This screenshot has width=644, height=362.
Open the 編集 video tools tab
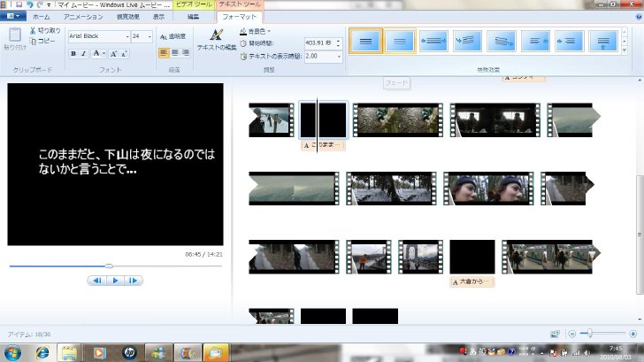pyautogui.click(x=193, y=17)
